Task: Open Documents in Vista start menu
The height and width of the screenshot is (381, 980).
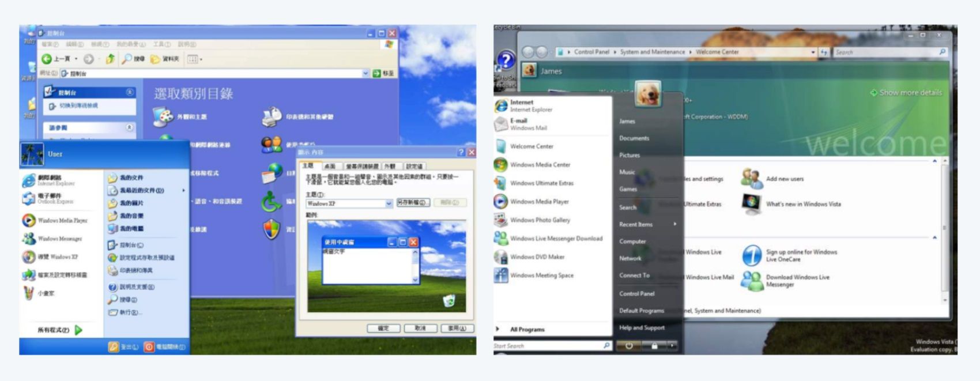Action: pyautogui.click(x=634, y=138)
